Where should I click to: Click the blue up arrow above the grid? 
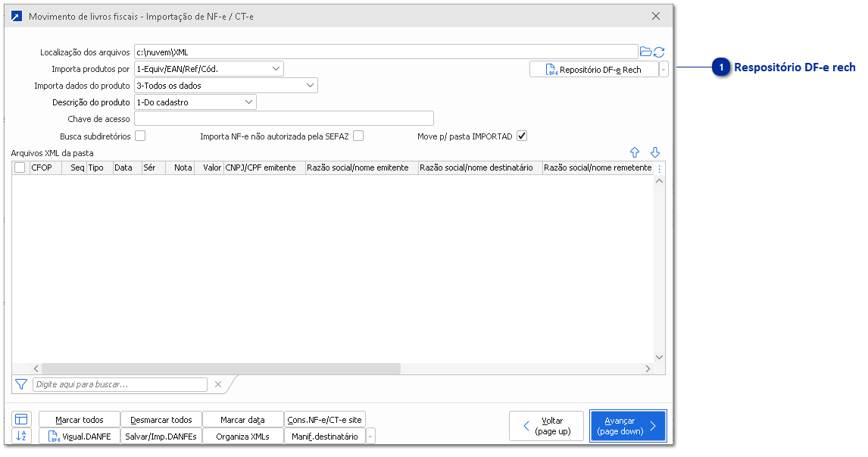635,152
